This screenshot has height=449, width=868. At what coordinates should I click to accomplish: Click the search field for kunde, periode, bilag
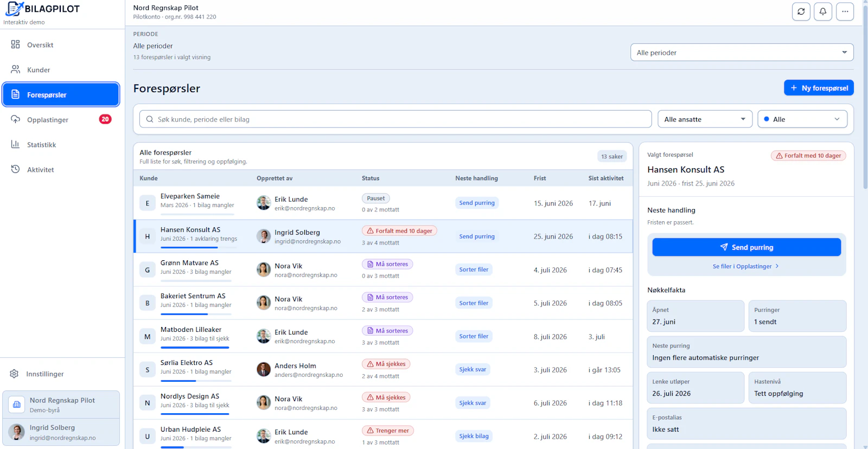tap(395, 119)
